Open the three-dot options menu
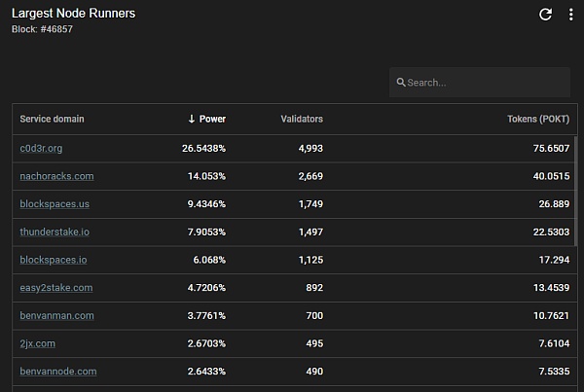The width and height of the screenshot is (584, 392). (x=570, y=15)
